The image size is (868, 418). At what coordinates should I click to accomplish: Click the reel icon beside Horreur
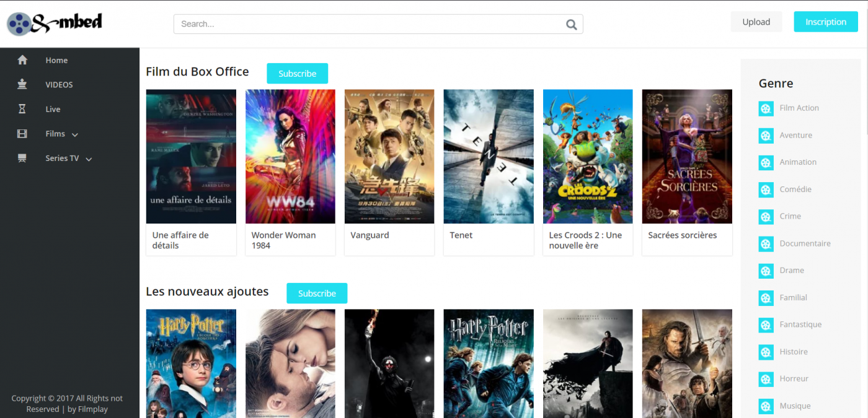click(x=766, y=379)
